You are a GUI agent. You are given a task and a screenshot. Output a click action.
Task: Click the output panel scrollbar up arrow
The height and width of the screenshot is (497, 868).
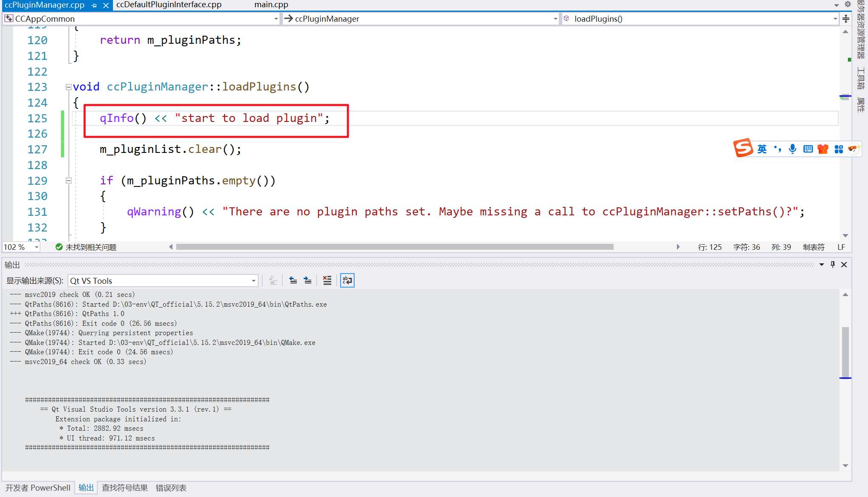click(845, 295)
